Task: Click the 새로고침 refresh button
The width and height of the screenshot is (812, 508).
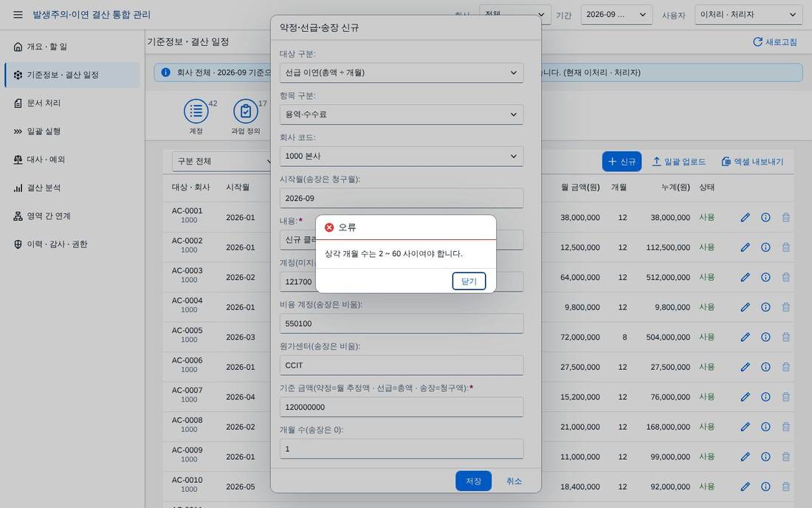Action: tap(774, 42)
